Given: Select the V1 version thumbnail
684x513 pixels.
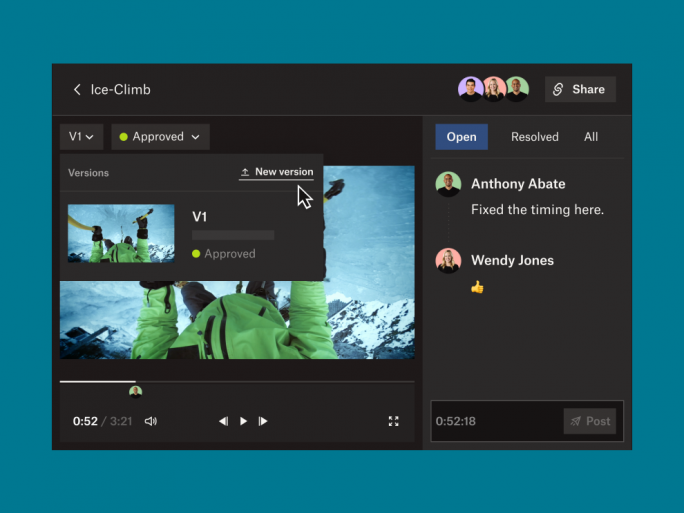Looking at the screenshot, I should click(x=121, y=233).
